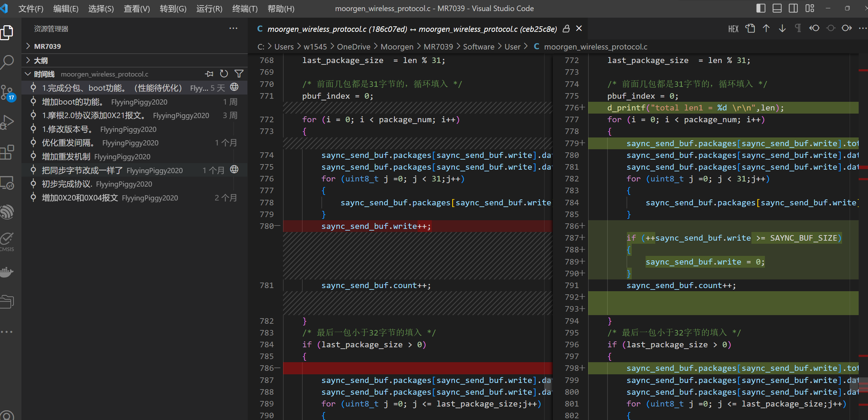This screenshot has height=420, width=868.
Task: Open the project folders sidebar icon
Action: (7, 301)
